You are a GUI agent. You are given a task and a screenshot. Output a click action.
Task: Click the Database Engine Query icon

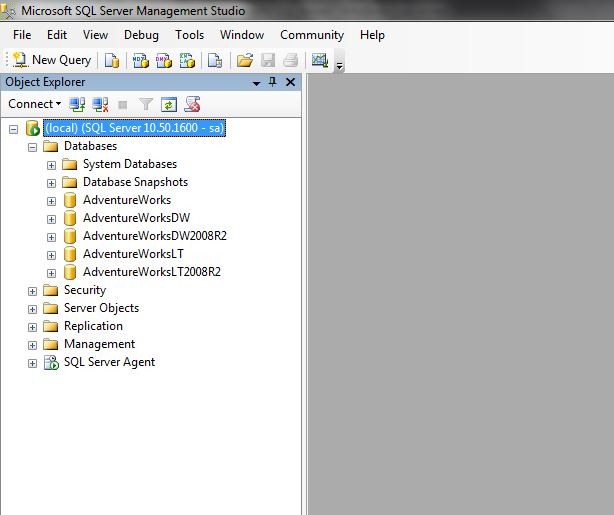pos(112,60)
